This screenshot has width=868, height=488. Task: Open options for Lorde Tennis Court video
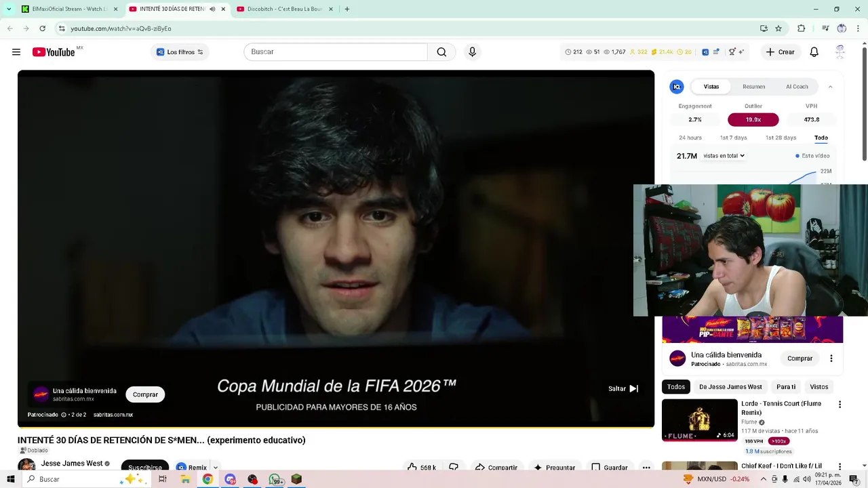click(x=840, y=405)
